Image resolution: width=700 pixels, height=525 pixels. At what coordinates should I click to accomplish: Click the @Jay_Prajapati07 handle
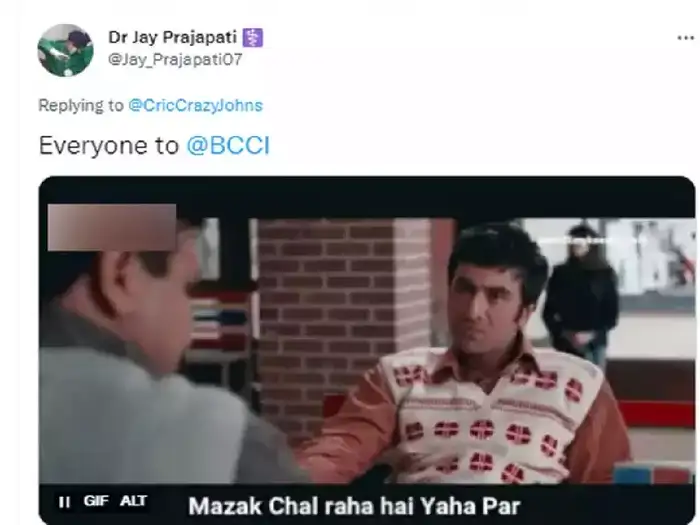coord(175,59)
